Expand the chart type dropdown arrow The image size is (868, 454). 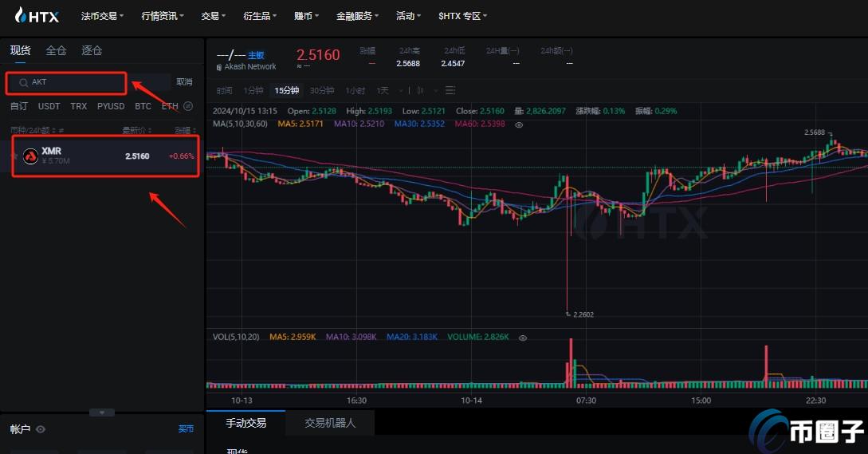436,90
